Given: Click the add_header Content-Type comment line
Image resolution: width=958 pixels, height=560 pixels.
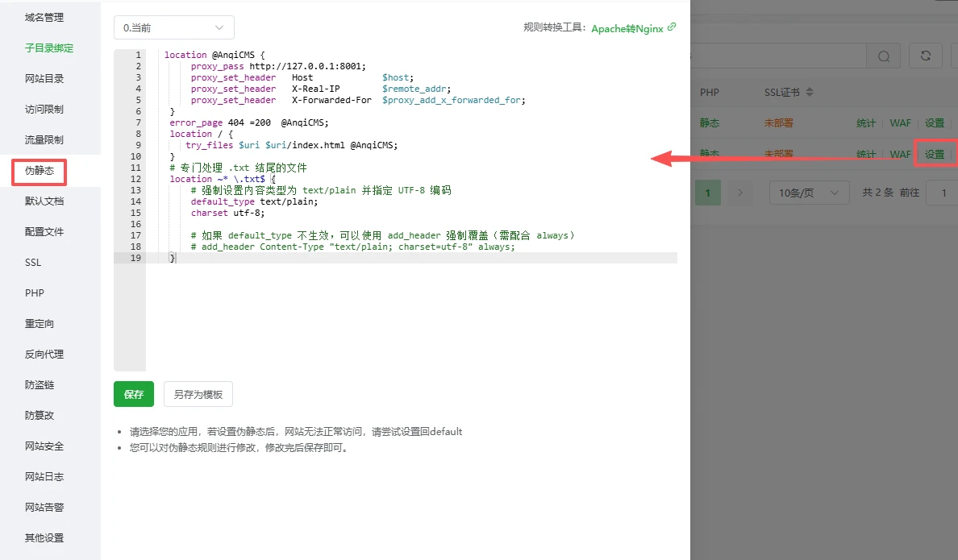Looking at the screenshot, I should pyautogui.click(x=352, y=247).
